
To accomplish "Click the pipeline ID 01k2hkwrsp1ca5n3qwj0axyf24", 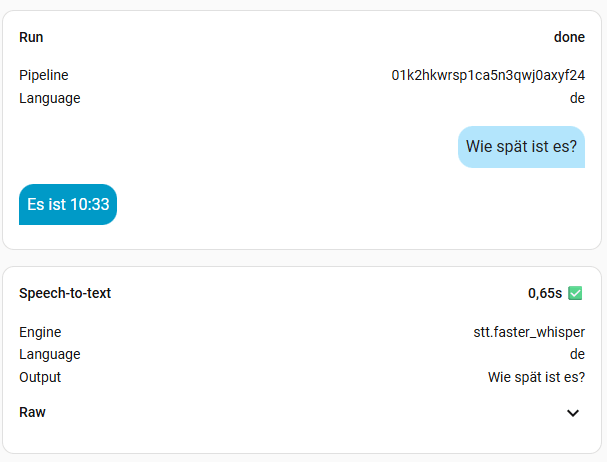I will click(x=488, y=75).
